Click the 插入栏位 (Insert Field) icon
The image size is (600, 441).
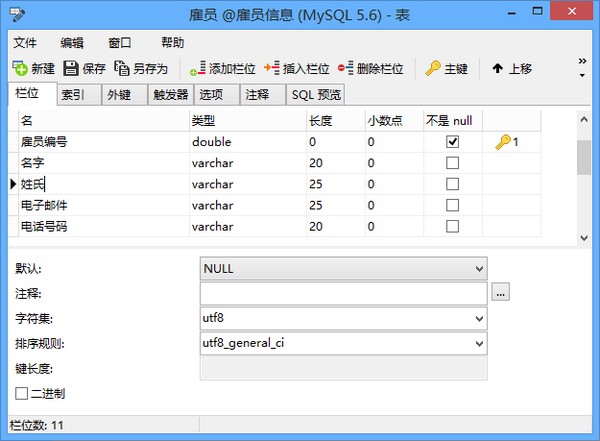point(272,69)
